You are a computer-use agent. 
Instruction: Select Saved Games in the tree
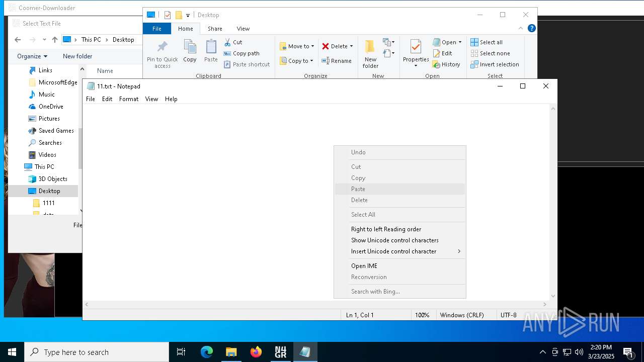(x=50, y=131)
